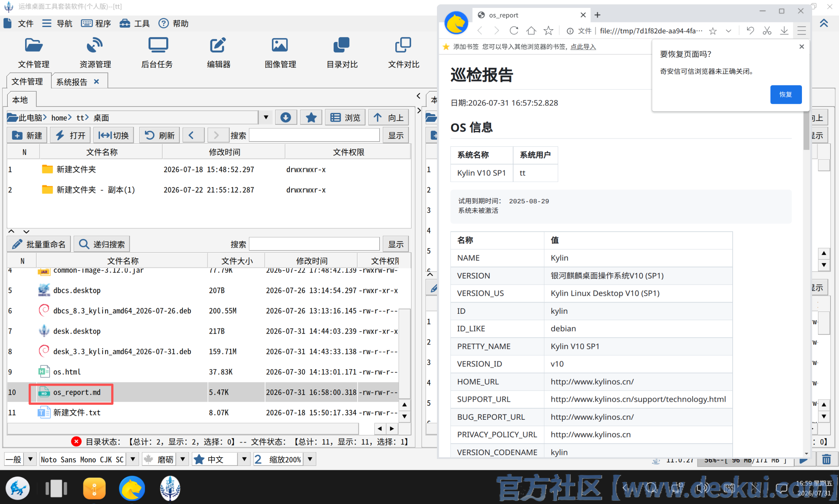Click the 刷新 refresh button
This screenshot has width=839, height=504.
pyautogui.click(x=159, y=135)
